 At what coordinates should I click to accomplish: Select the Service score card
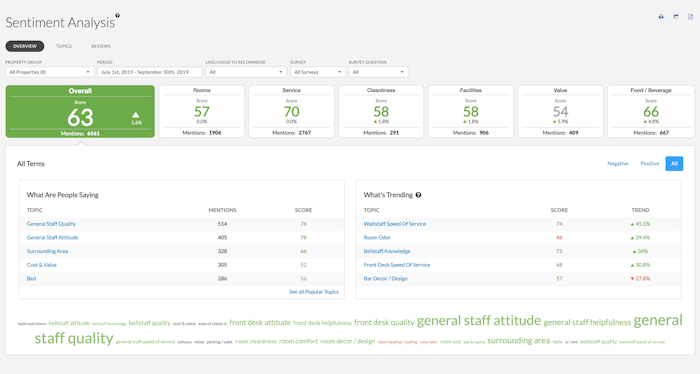[x=292, y=112]
